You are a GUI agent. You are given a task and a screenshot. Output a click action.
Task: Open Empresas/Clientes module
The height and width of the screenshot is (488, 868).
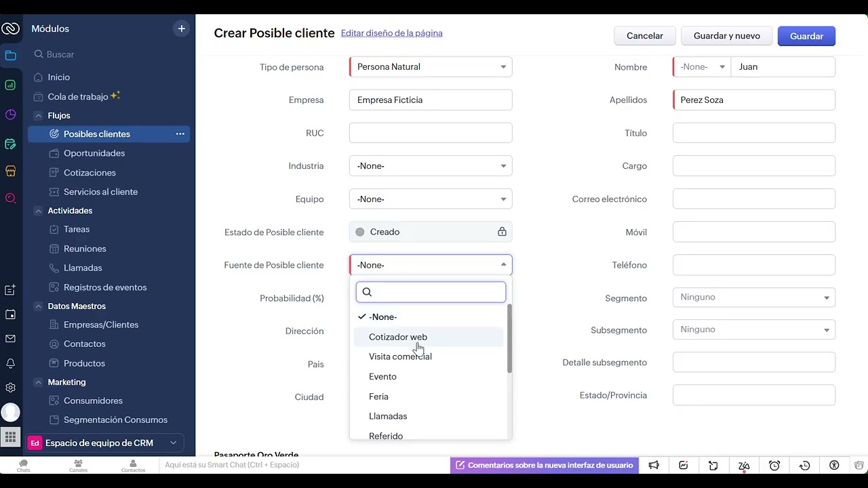[x=101, y=325]
